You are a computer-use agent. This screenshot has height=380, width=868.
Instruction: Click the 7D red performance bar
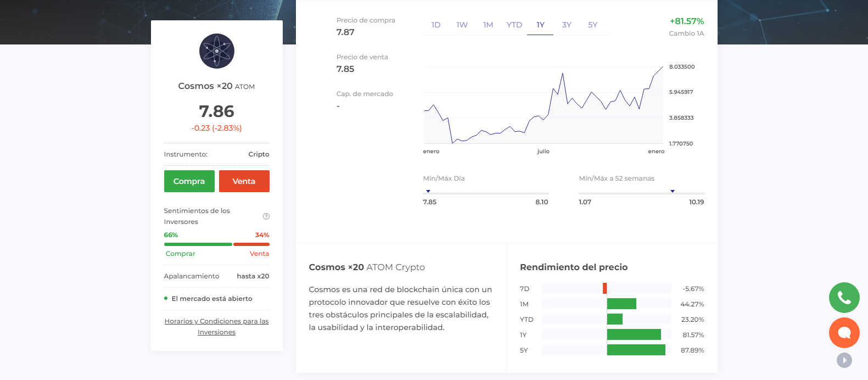point(605,288)
